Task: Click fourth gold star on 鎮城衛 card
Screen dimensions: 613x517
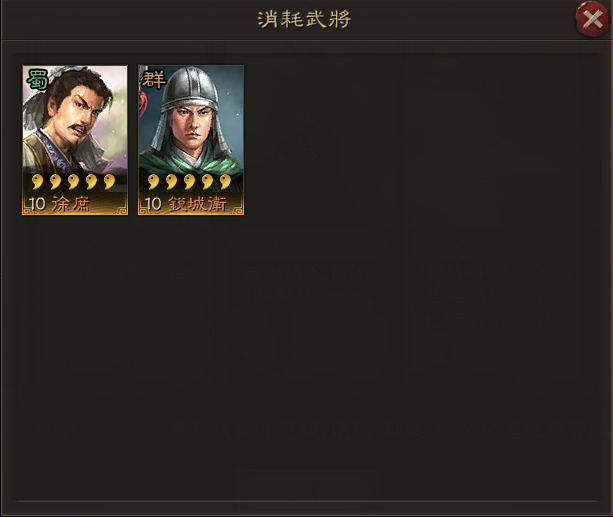Action: pos(208,182)
